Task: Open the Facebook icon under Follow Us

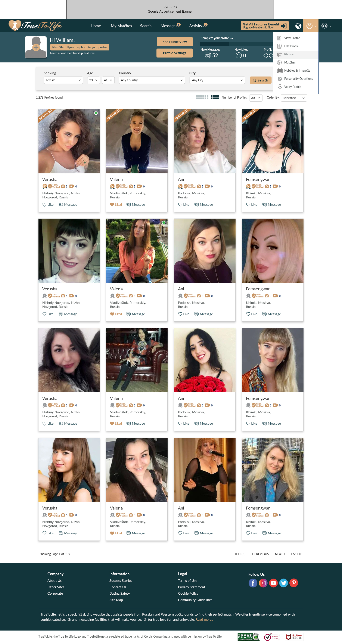Action: tap(253, 583)
